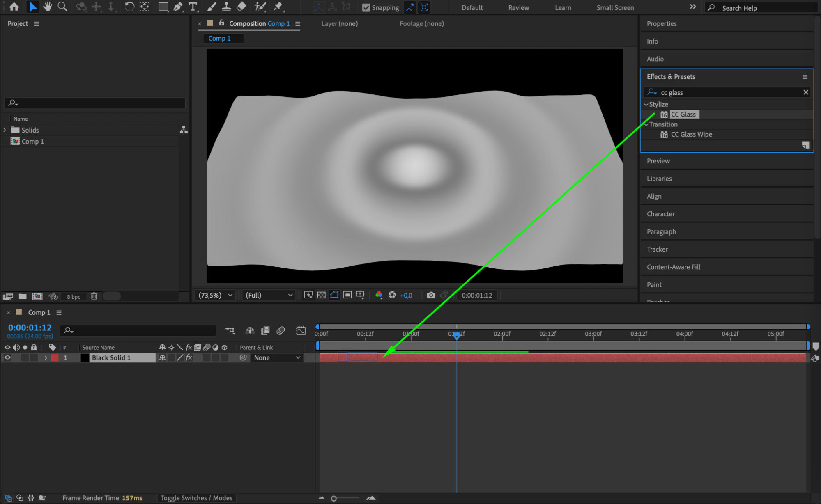Switch to the Review workspace
This screenshot has height=504, width=821.
point(518,7)
